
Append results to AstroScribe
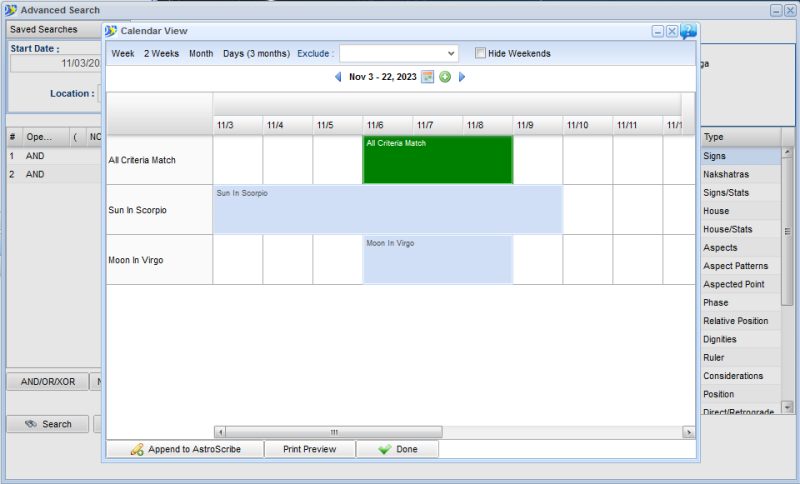[185, 449]
